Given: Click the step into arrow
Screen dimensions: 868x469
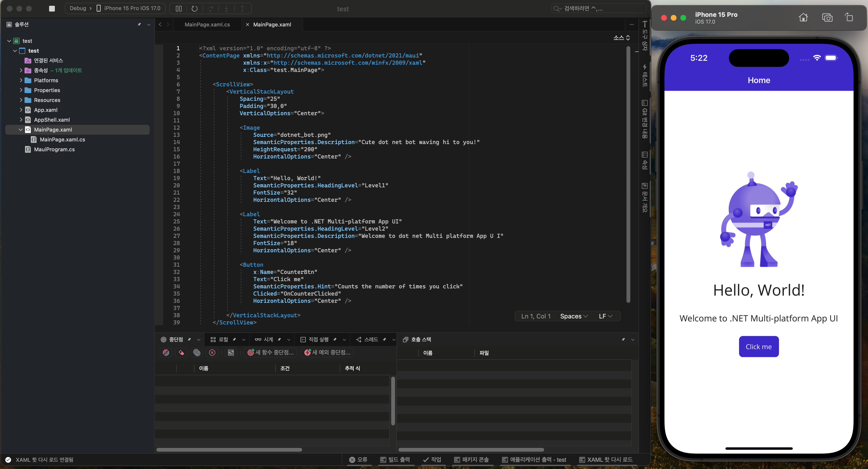Looking at the screenshot, I should (x=226, y=8).
